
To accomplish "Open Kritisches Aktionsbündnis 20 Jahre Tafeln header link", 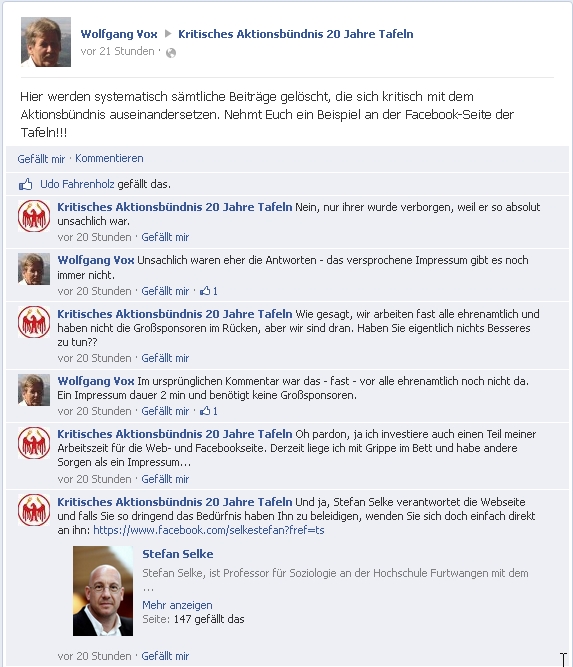I will pos(296,34).
